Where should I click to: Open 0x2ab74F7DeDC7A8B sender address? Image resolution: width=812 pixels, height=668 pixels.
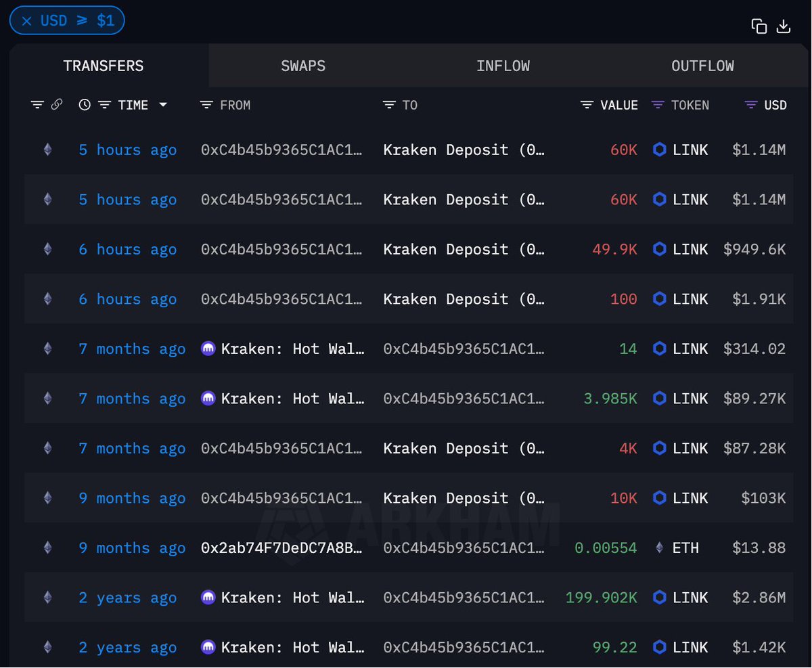(x=283, y=548)
